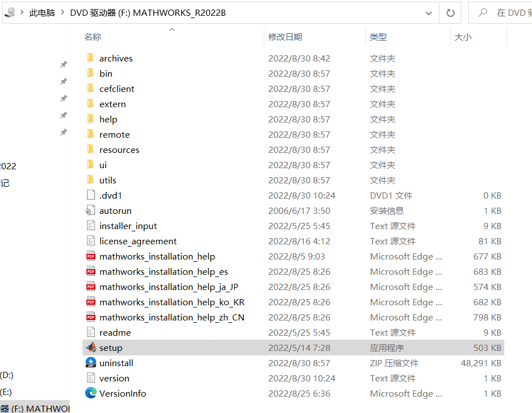
Task: Click the search magnifier icon
Action: click(482, 12)
